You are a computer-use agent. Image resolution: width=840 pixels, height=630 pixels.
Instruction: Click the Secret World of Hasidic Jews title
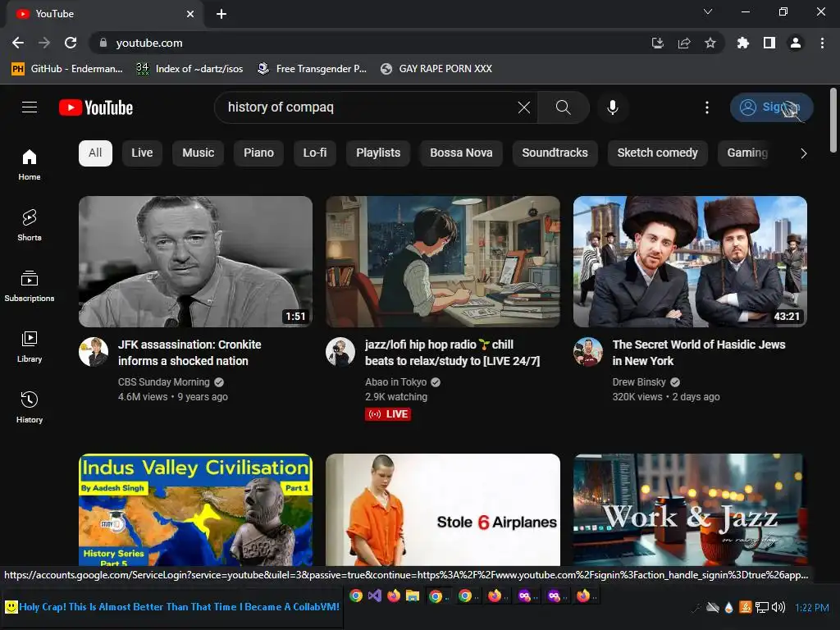[699, 353]
